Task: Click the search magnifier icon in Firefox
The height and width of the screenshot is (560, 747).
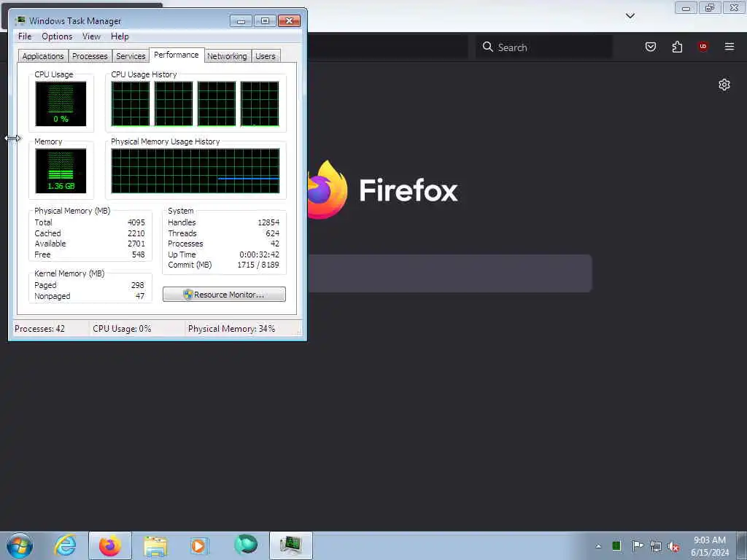Action: [487, 47]
